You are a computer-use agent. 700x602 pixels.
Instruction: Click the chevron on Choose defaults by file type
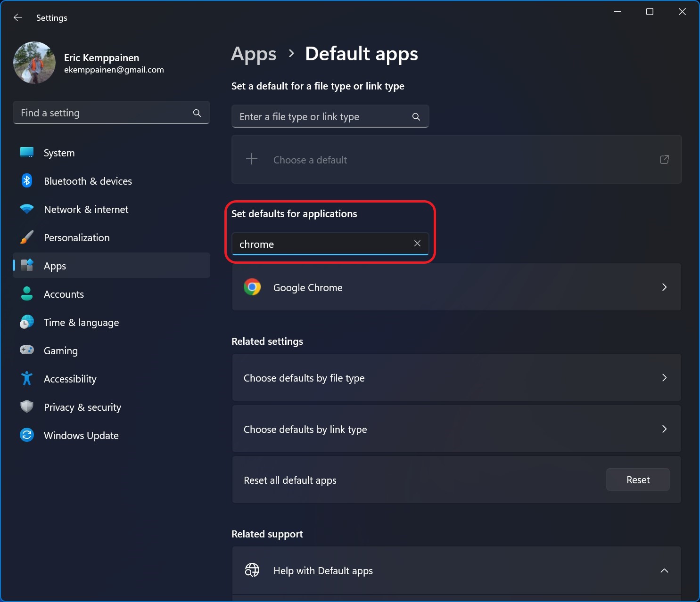click(x=664, y=378)
